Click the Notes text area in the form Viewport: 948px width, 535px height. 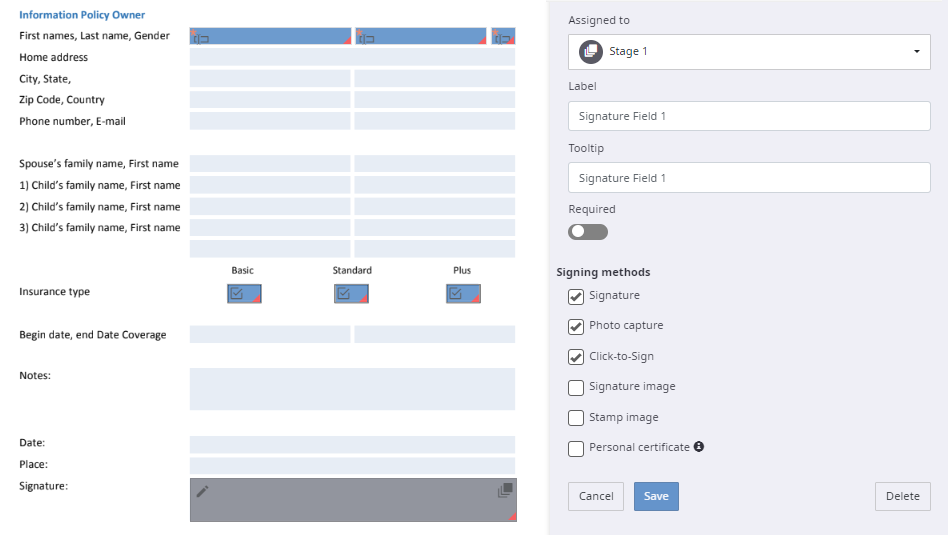(x=352, y=389)
